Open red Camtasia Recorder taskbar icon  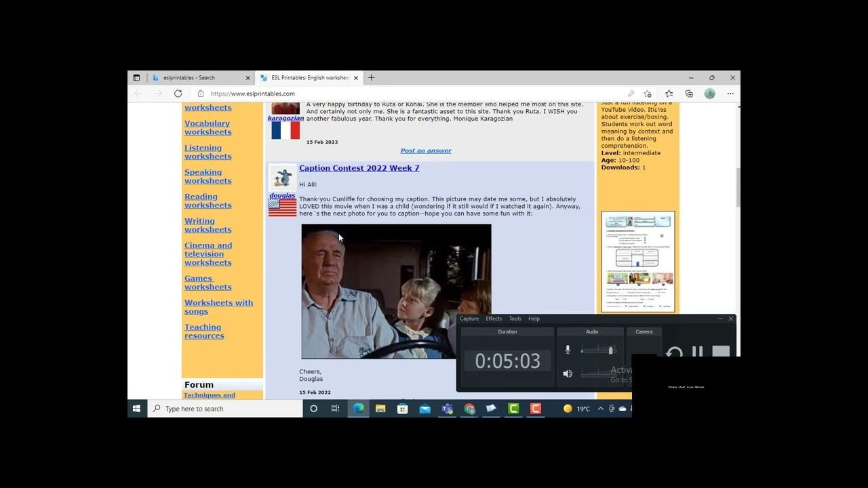[x=536, y=409]
